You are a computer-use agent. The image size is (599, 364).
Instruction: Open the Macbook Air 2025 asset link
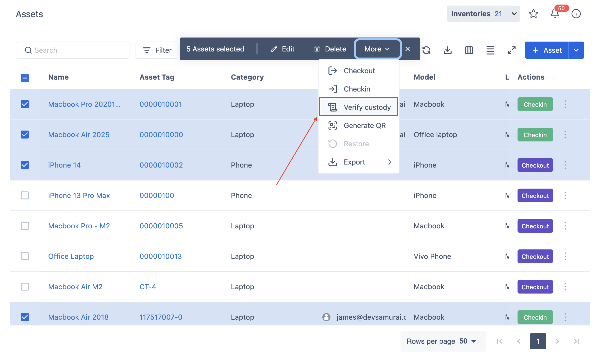(79, 135)
